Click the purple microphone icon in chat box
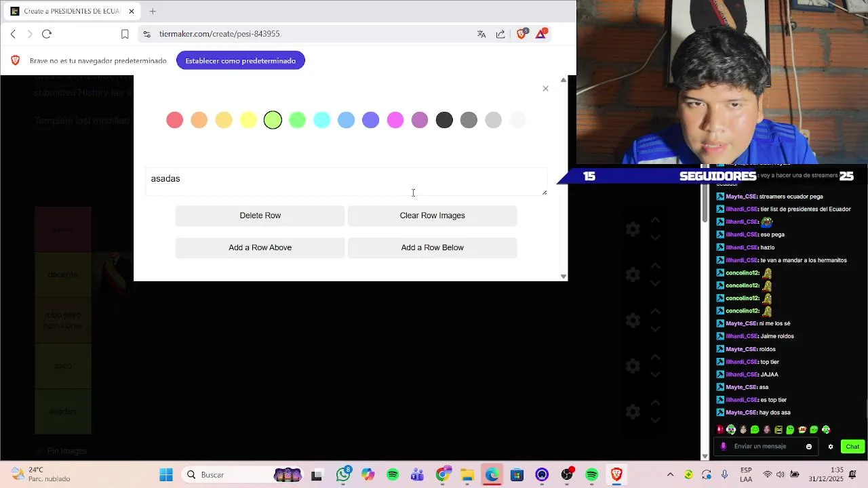868x488 pixels. pyautogui.click(x=724, y=446)
